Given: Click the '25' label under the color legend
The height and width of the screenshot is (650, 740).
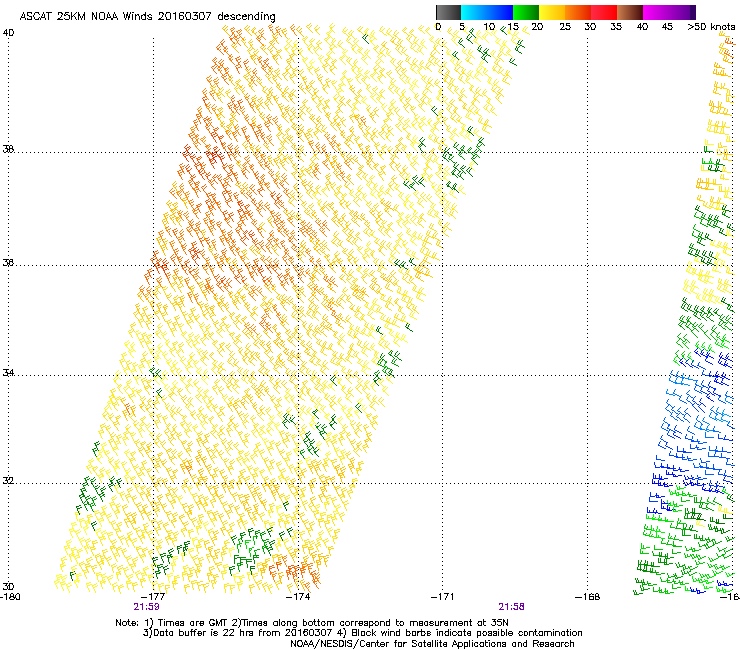Looking at the screenshot, I should pyautogui.click(x=565, y=26).
